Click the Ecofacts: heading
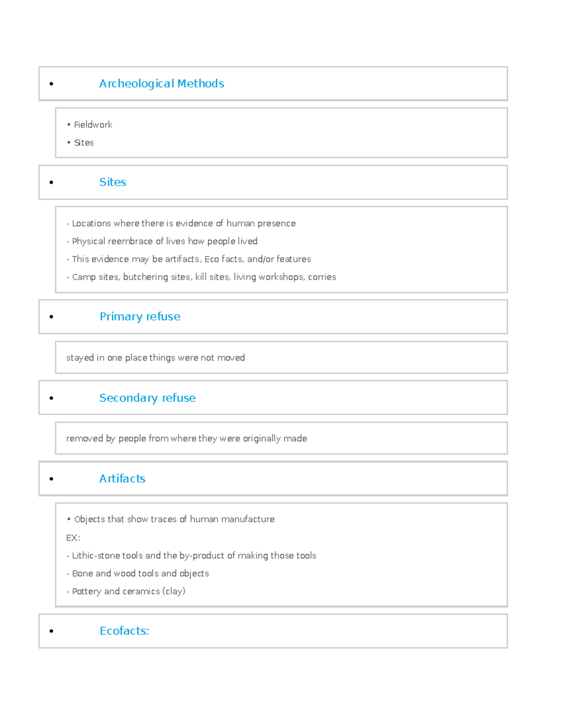 click(x=124, y=631)
